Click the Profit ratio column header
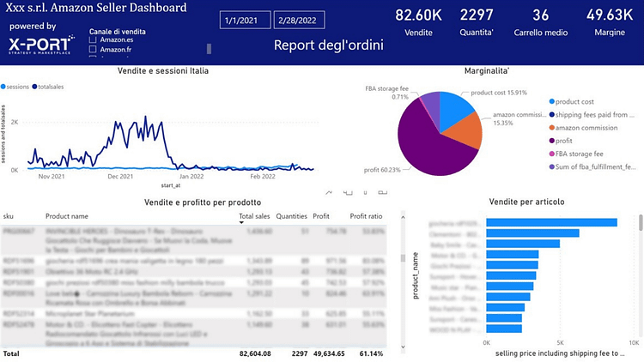 366,216
